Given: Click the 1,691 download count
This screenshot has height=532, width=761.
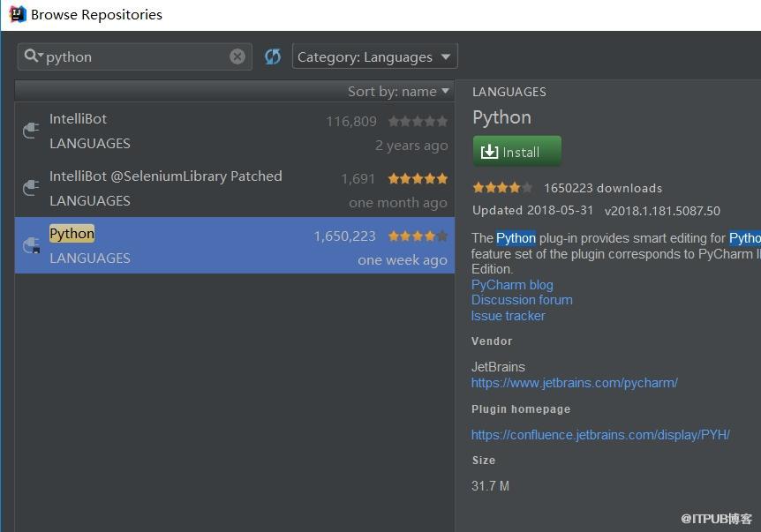Looking at the screenshot, I should [x=358, y=179].
